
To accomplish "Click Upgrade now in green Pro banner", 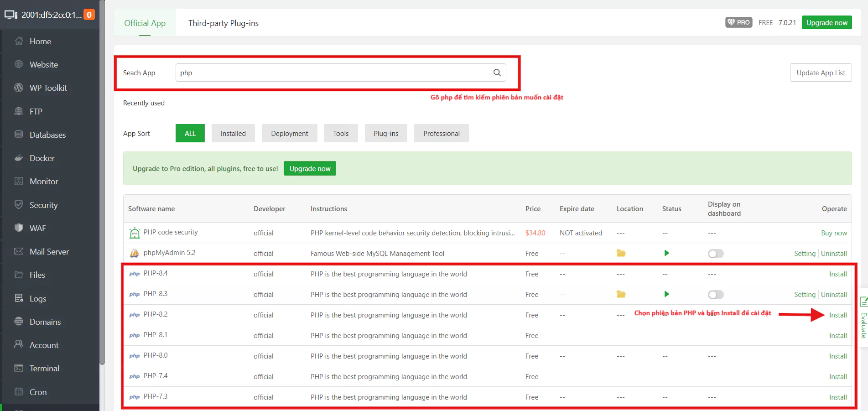I will click(310, 168).
